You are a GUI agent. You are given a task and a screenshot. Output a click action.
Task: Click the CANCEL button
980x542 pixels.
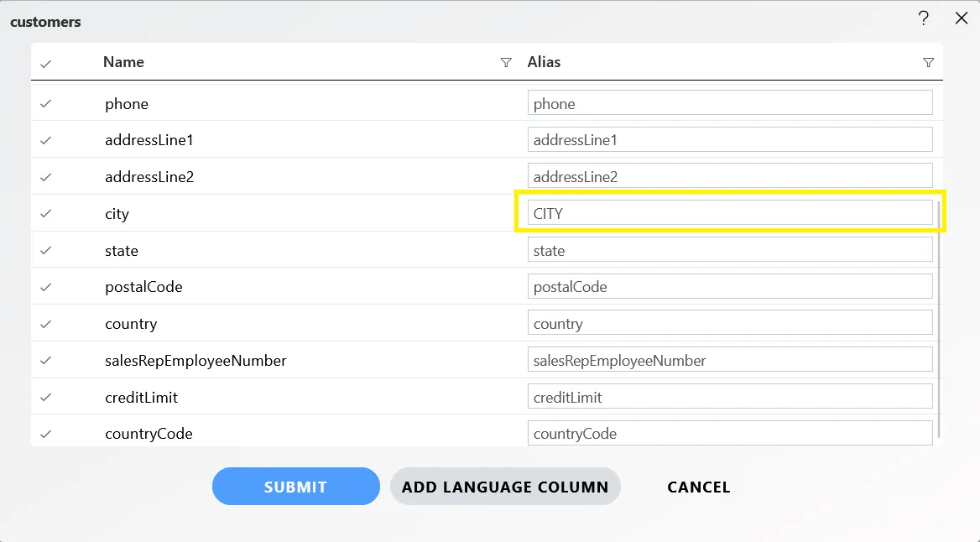[x=698, y=487]
